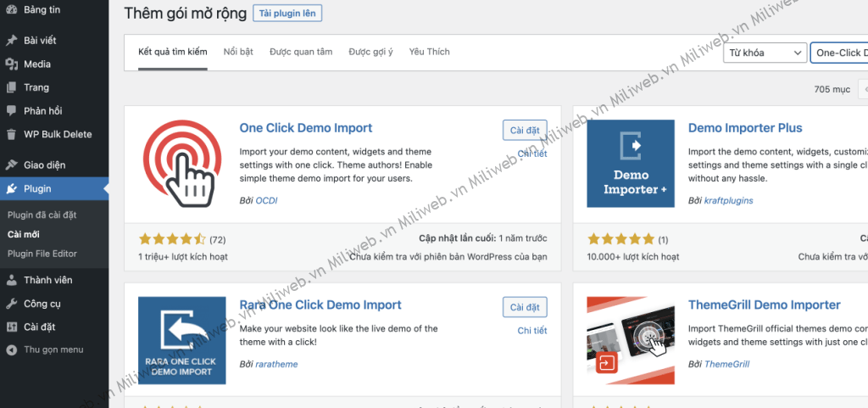Image resolution: width=868 pixels, height=408 pixels.
Task: Click the Tải plugin lên button
Action: (287, 14)
